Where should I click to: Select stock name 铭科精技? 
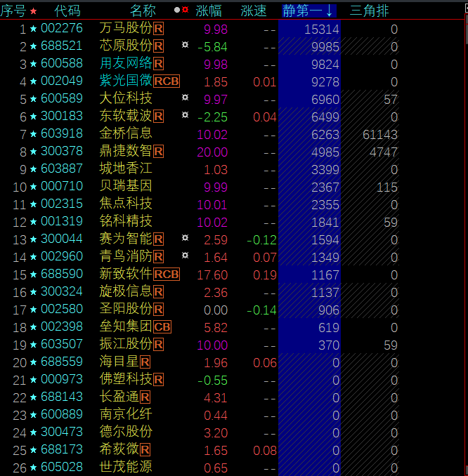(x=126, y=221)
